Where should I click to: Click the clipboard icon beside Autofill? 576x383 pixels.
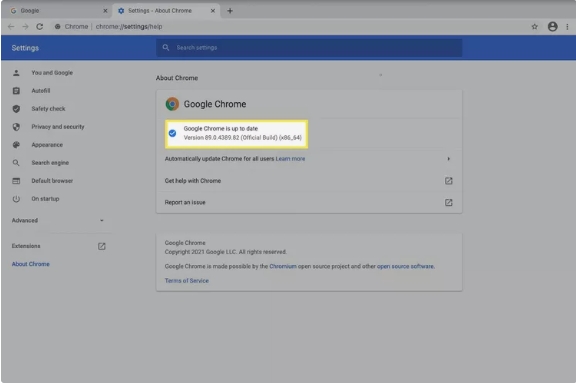[16, 91]
